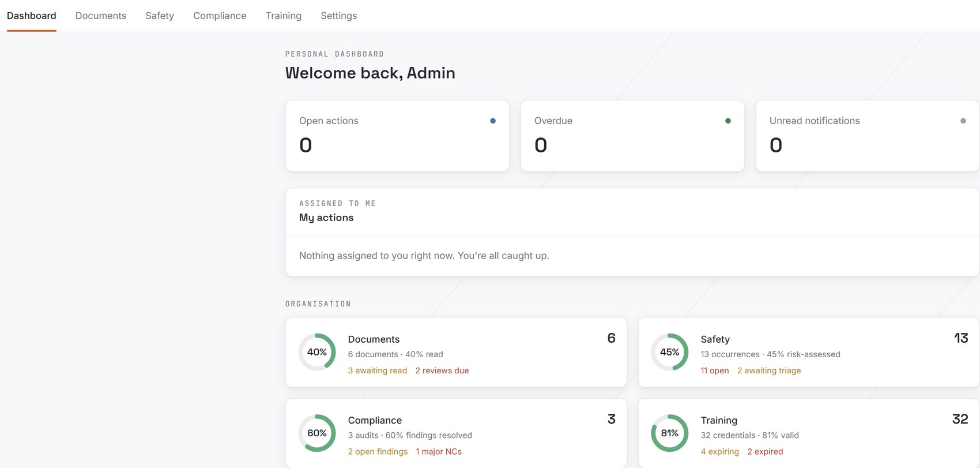Image resolution: width=980 pixels, height=468 pixels.
Task: Click the Overdue summary card
Action: tap(632, 136)
